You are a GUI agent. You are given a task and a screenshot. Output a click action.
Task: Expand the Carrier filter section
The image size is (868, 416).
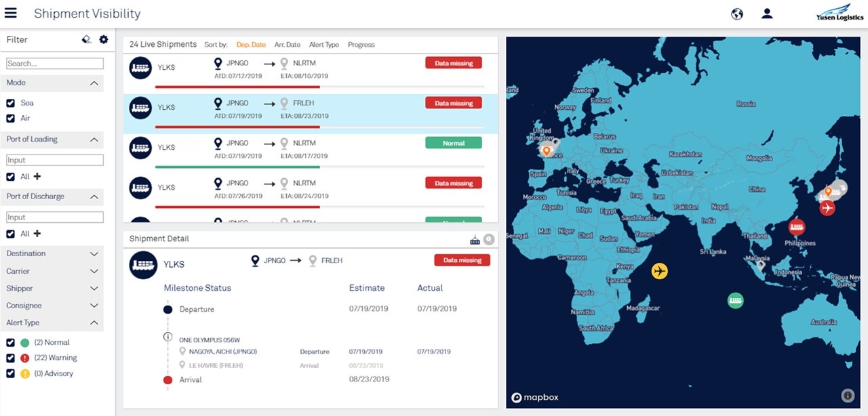94,271
